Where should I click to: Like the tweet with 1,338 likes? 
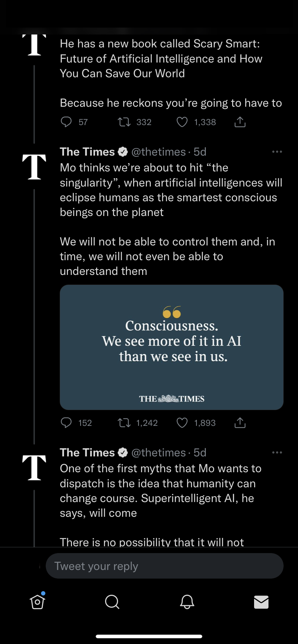tap(182, 122)
